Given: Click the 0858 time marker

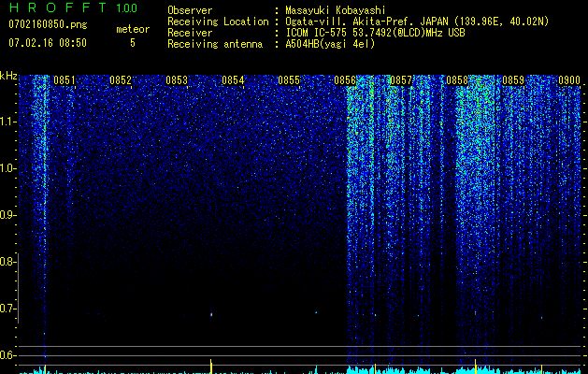Looking at the screenshot, I should click(457, 80).
